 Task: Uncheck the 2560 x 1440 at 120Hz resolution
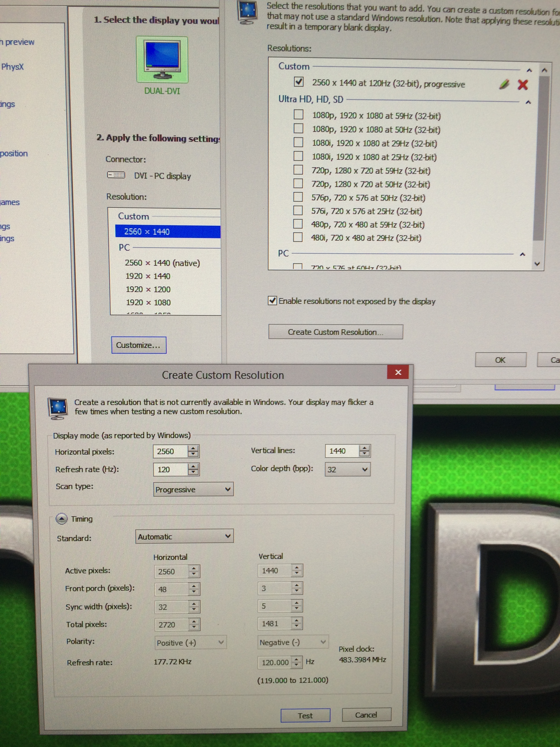tap(298, 82)
